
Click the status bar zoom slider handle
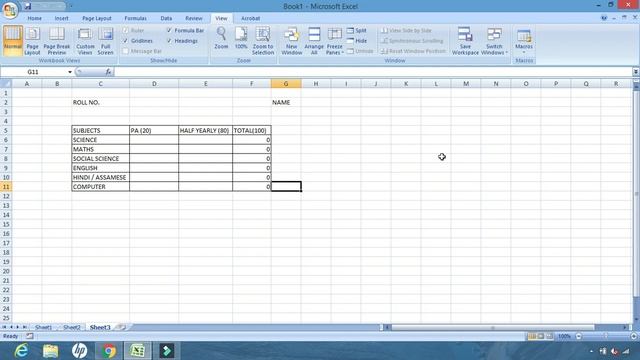pyautogui.click(x=605, y=336)
